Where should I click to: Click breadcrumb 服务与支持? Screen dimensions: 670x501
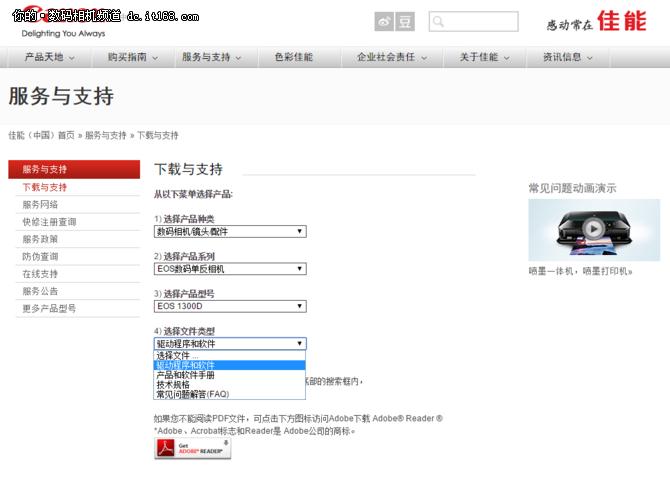106,136
